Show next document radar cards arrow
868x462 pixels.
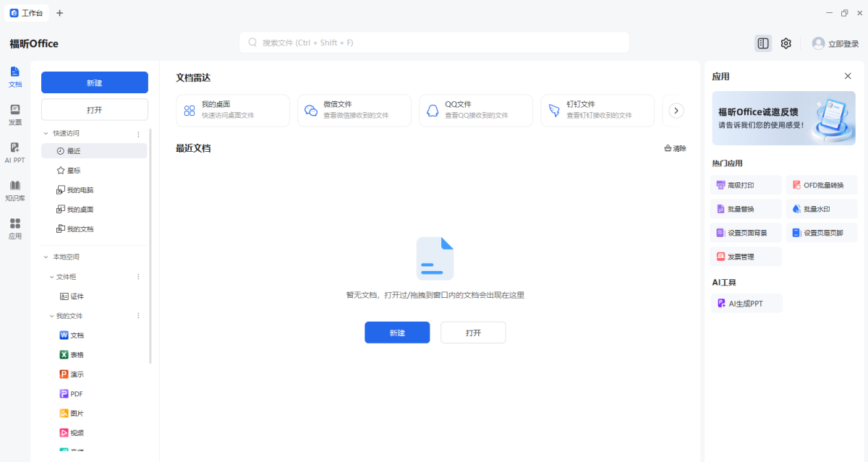click(676, 111)
